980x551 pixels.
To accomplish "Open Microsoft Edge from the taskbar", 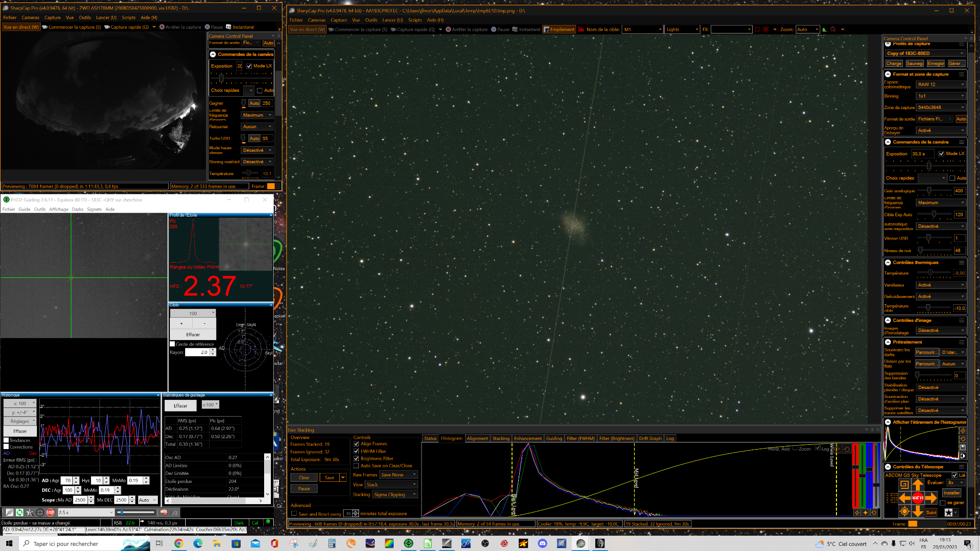I will pos(198,543).
